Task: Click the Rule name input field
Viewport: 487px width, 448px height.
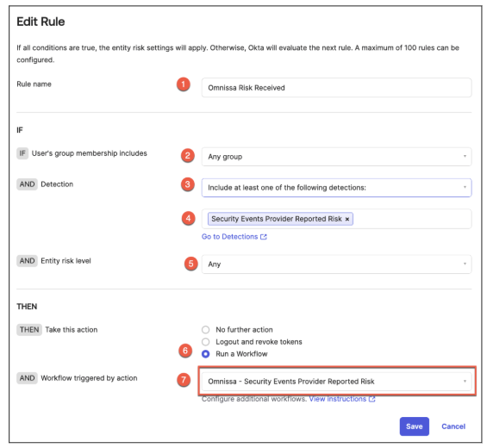Action: pyautogui.click(x=336, y=88)
